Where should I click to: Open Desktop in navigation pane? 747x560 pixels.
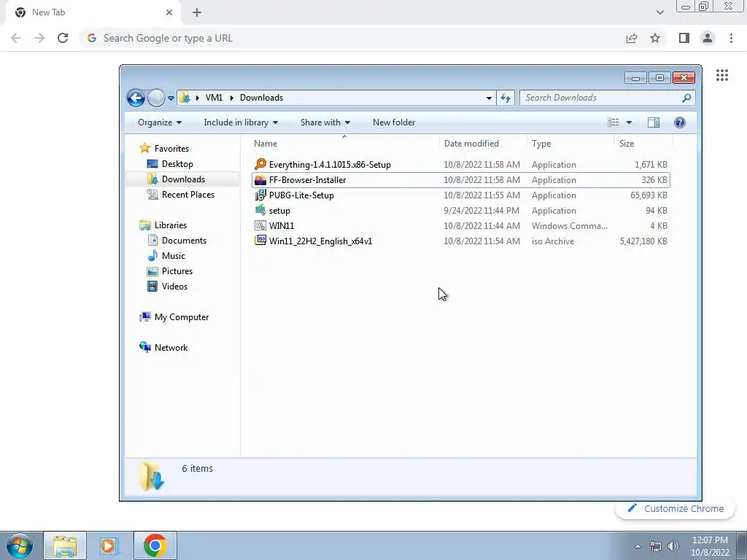(177, 164)
